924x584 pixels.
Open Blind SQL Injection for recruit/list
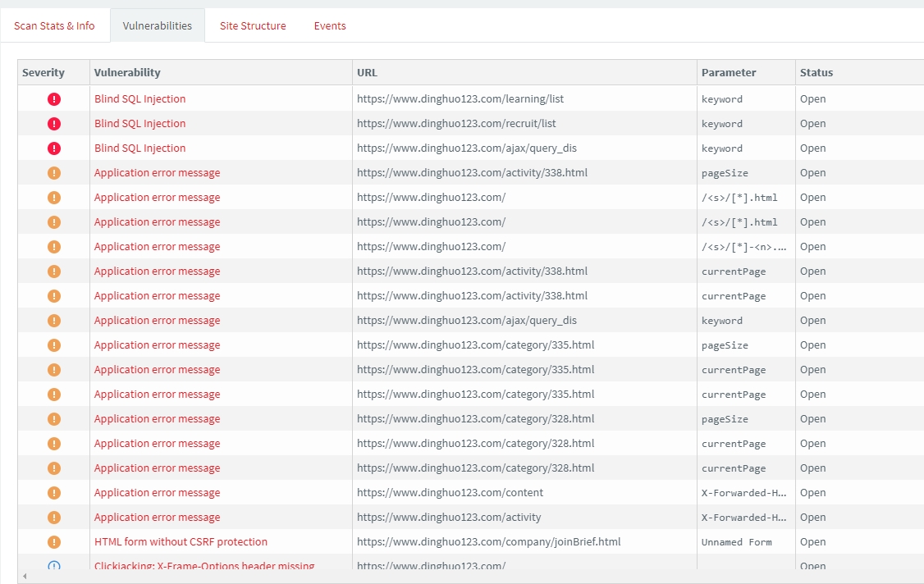click(x=140, y=124)
